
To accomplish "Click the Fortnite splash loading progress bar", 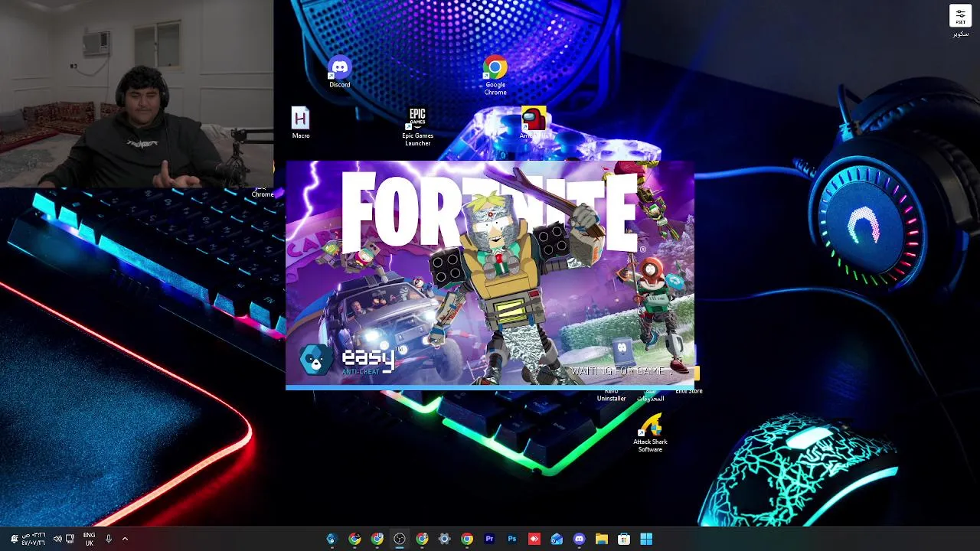I will click(490, 388).
